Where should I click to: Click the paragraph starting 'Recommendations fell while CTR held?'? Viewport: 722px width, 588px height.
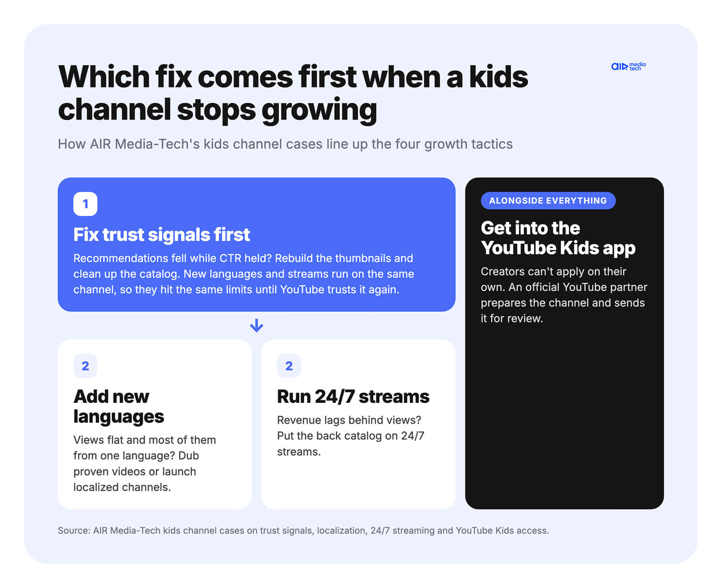(x=244, y=274)
